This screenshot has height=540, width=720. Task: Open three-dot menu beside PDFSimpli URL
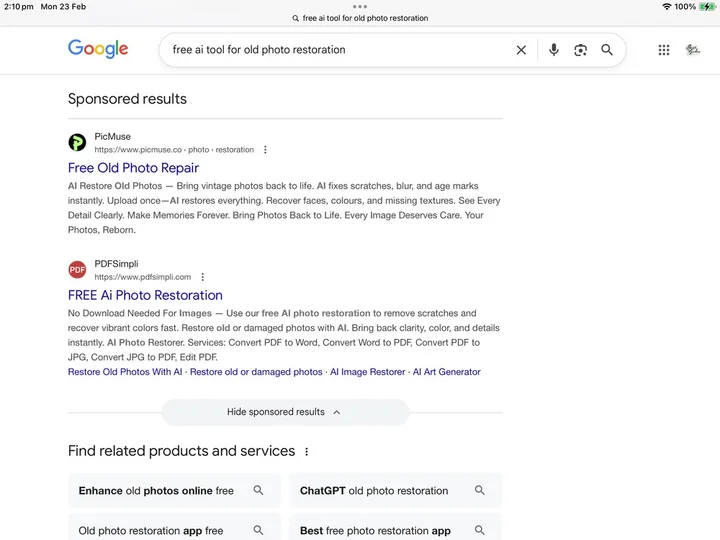click(202, 277)
